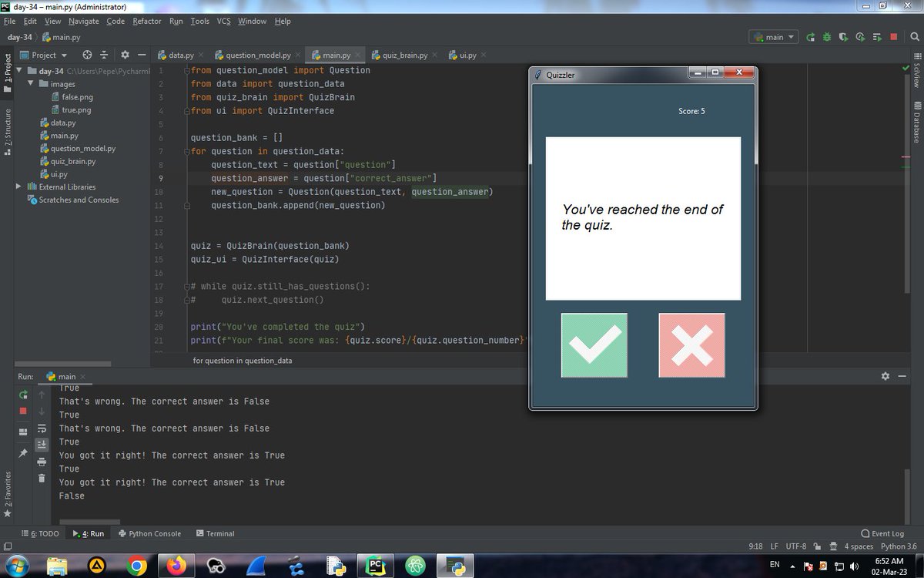Click the Profile main icon in toolbar

point(860,36)
